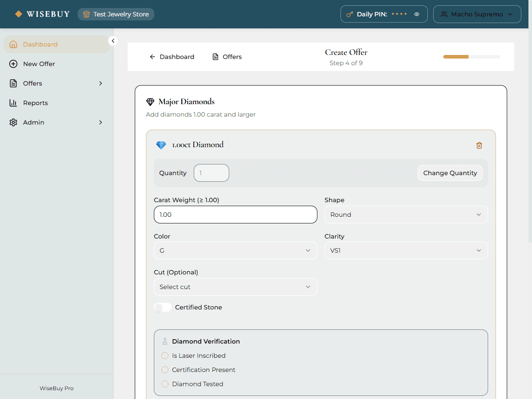The width and height of the screenshot is (532, 399).
Task: Click the back arrow beside Dashboard
Action: [153, 57]
